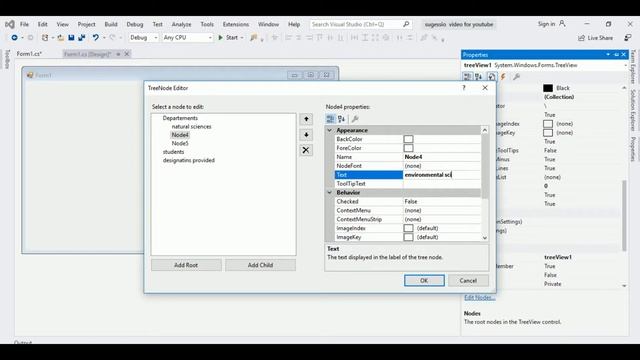640x360 pixels.
Task: Click the Edit Nodes link
Action: [480, 298]
